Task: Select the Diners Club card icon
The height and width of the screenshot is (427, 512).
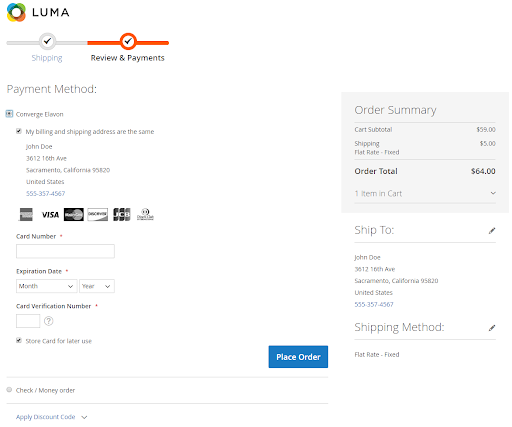Action: [145, 214]
